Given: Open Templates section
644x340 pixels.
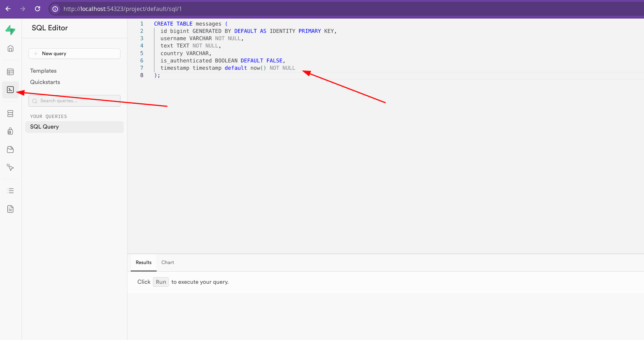Looking at the screenshot, I should click(43, 71).
